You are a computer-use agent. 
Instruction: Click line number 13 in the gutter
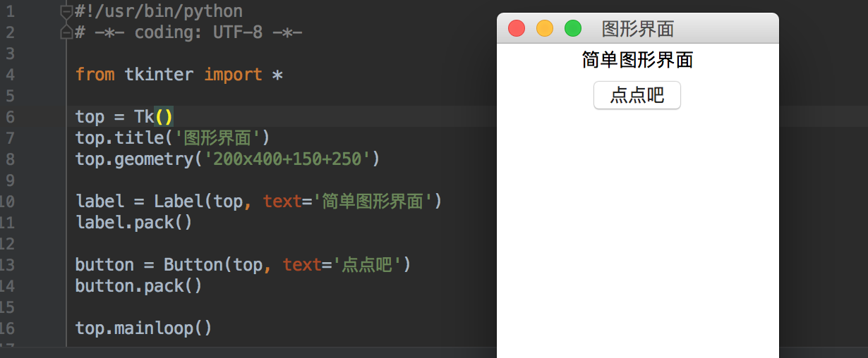point(8,265)
